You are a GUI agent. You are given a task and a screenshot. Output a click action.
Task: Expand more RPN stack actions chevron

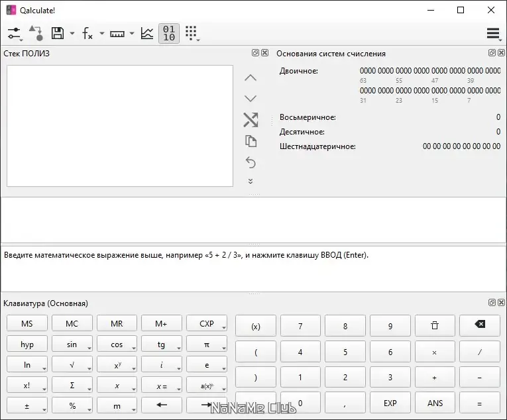251,181
